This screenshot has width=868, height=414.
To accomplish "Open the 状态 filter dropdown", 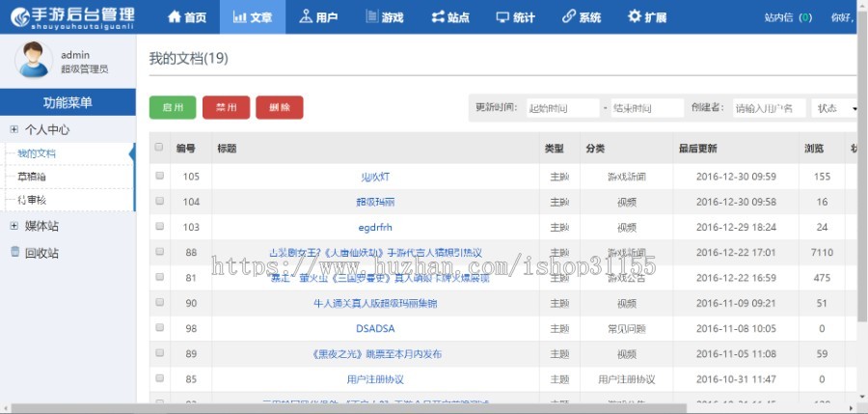I will coord(835,108).
